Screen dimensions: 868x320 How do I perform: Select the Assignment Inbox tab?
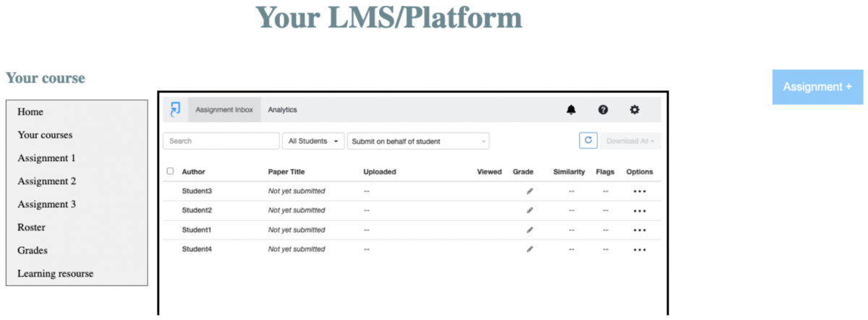pos(224,110)
